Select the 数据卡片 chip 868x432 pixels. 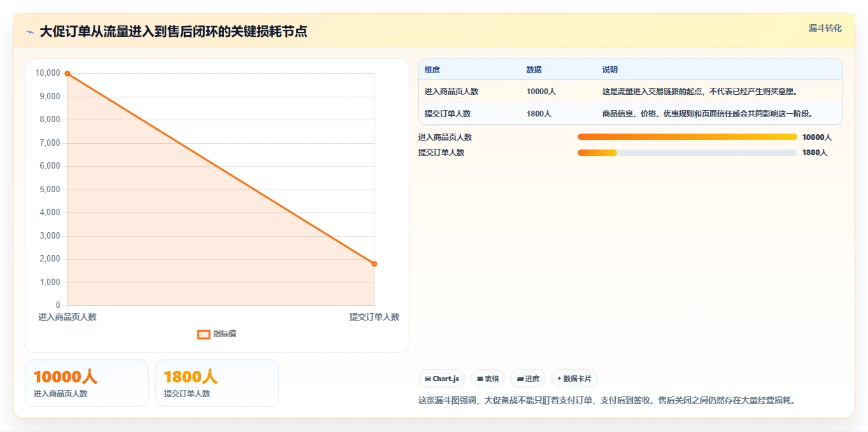[574, 379]
